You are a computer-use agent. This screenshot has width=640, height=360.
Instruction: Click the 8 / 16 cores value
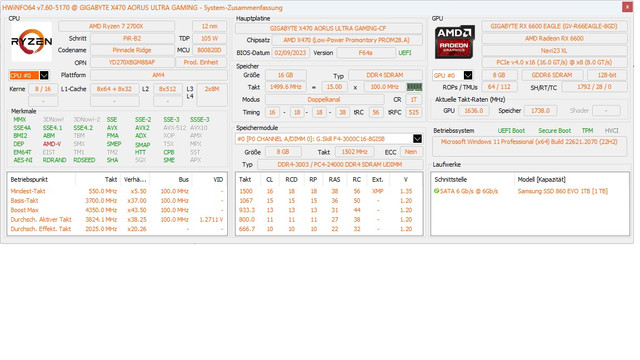43,89
